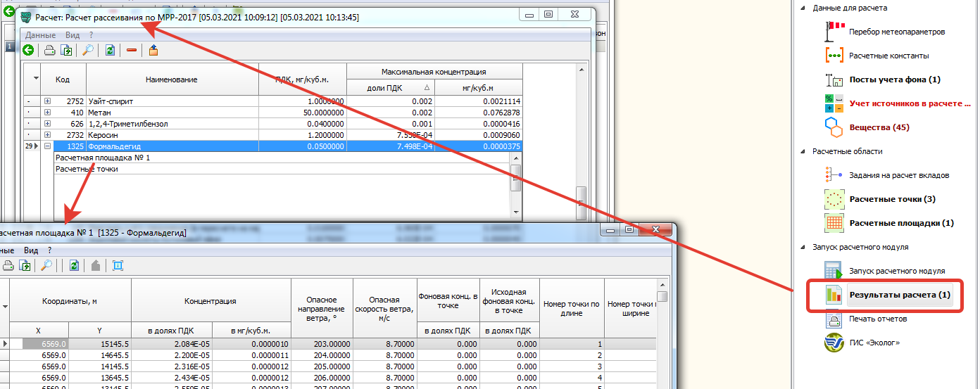Open Расчетные площадки (1) in the side panel

coord(901,223)
